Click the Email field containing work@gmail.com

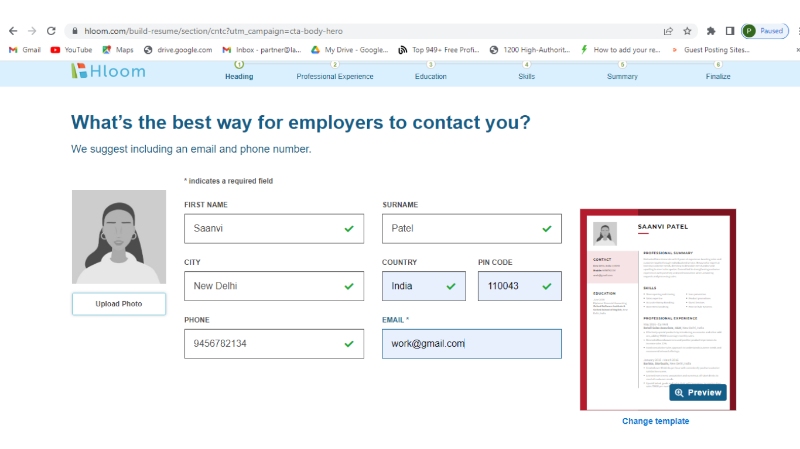point(471,344)
